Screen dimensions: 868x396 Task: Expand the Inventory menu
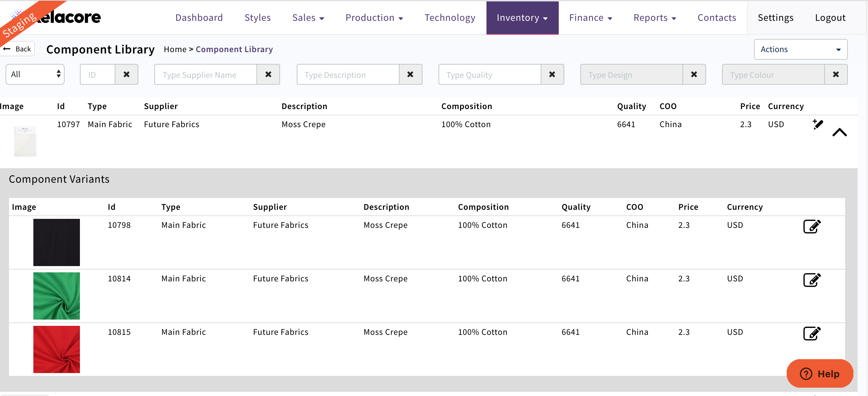click(522, 18)
